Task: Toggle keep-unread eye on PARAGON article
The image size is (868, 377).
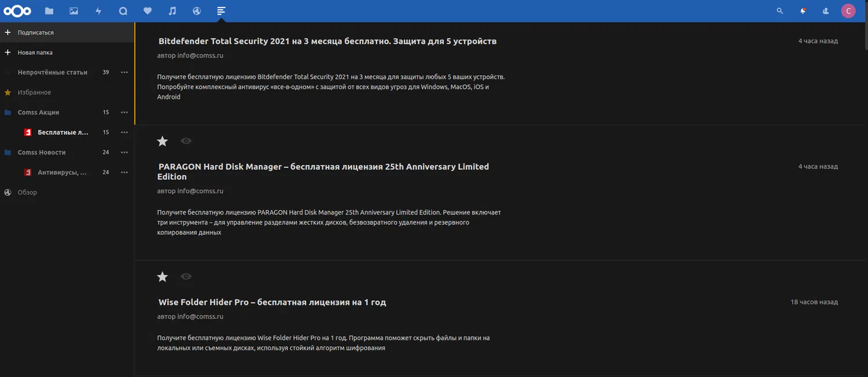Action: click(186, 141)
